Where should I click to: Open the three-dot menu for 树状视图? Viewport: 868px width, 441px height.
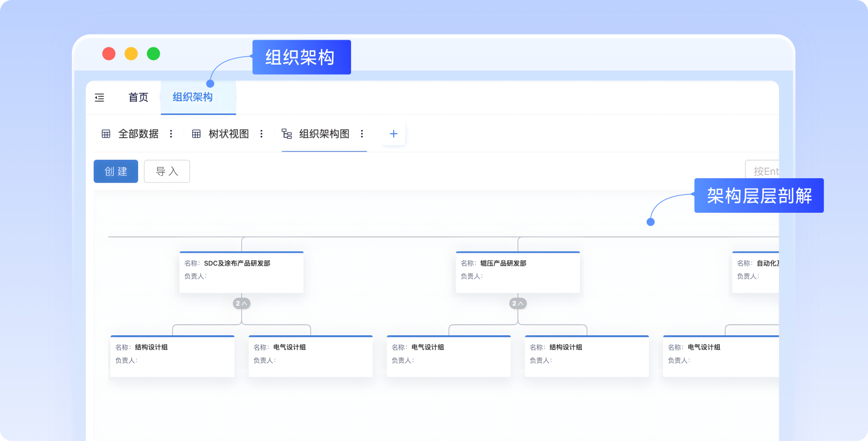tap(261, 134)
